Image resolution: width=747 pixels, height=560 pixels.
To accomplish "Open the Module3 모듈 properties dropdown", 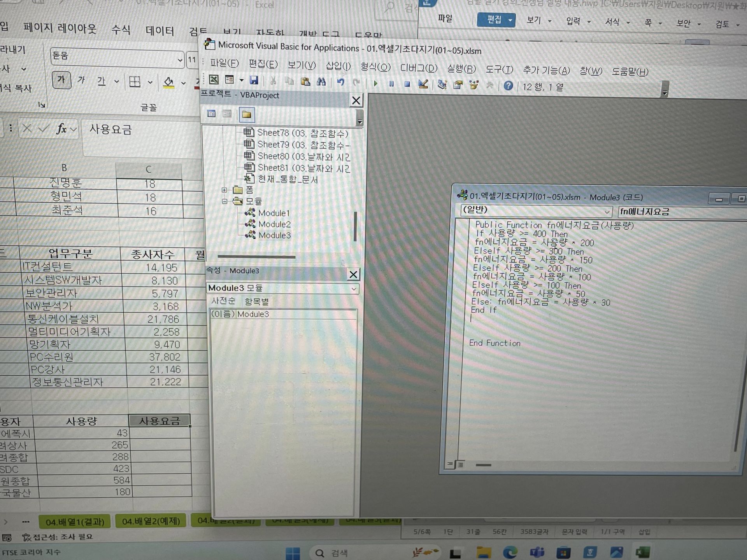I will pyautogui.click(x=353, y=289).
